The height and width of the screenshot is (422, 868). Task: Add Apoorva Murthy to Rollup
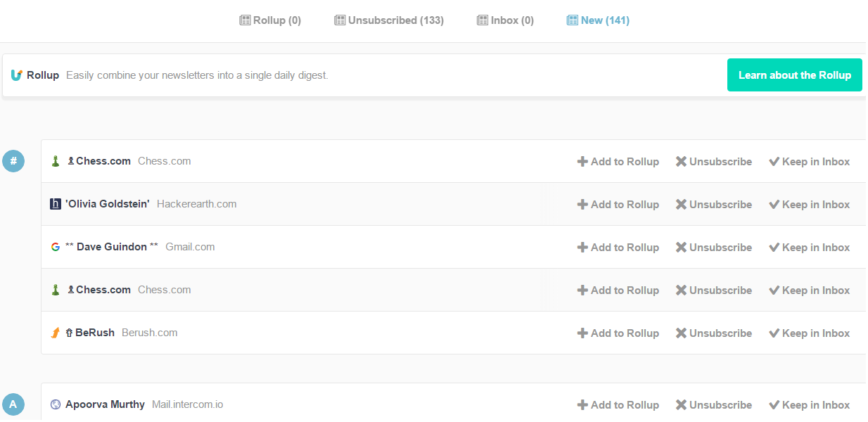tap(618, 404)
